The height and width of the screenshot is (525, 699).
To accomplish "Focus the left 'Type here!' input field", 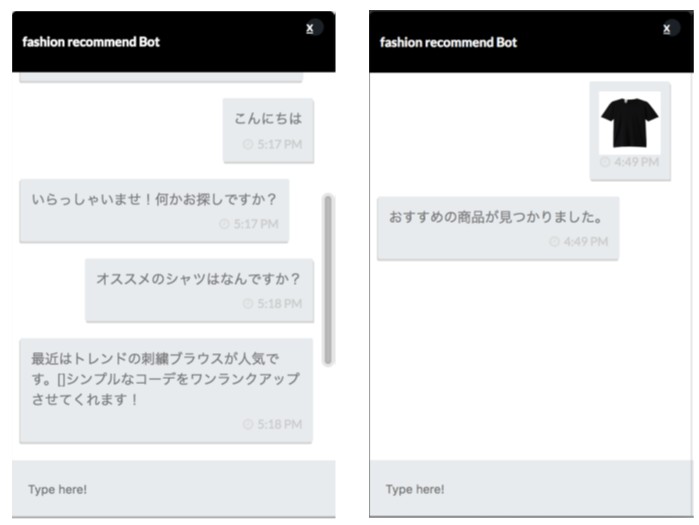I will pos(174,489).
